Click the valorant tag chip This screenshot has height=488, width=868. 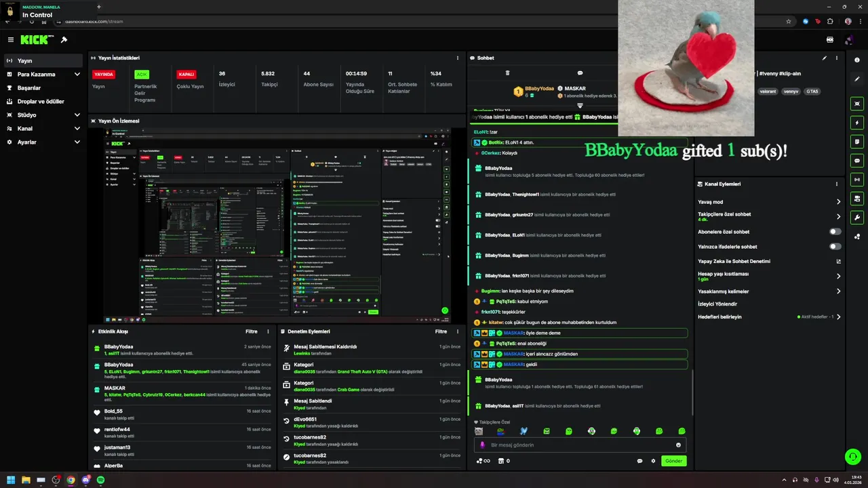[x=768, y=91]
